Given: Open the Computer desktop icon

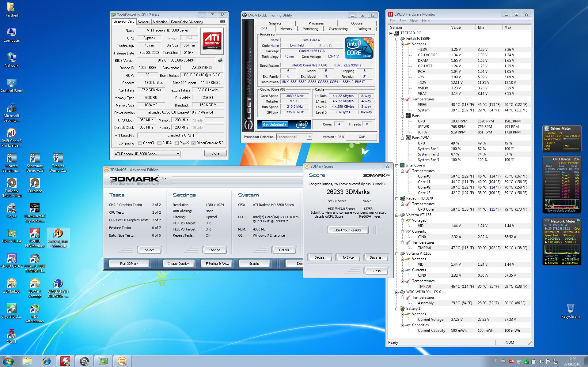Looking at the screenshot, I should [11, 35].
